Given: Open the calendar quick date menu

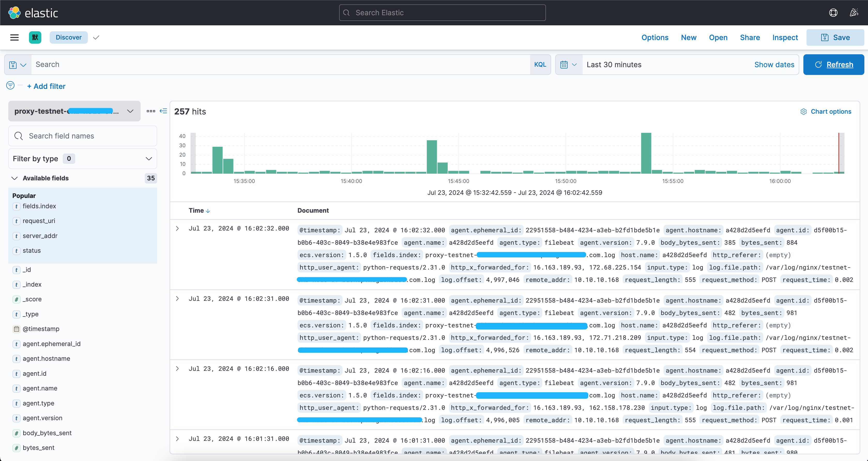Looking at the screenshot, I should pyautogui.click(x=569, y=65).
